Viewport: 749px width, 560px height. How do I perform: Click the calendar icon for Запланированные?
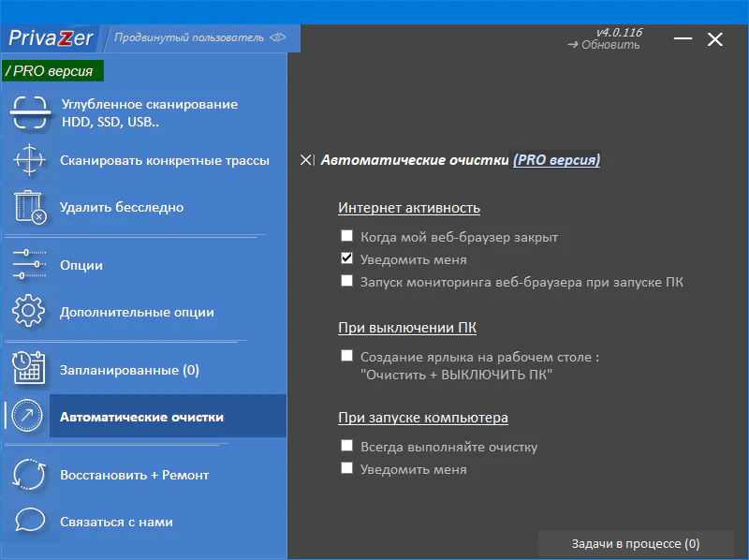click(x=29, y=370)
